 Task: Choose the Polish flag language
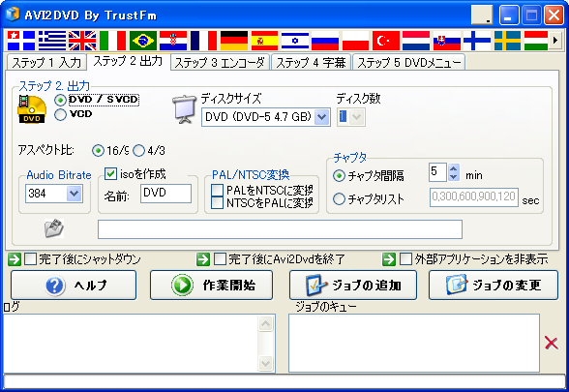(355, 41)
